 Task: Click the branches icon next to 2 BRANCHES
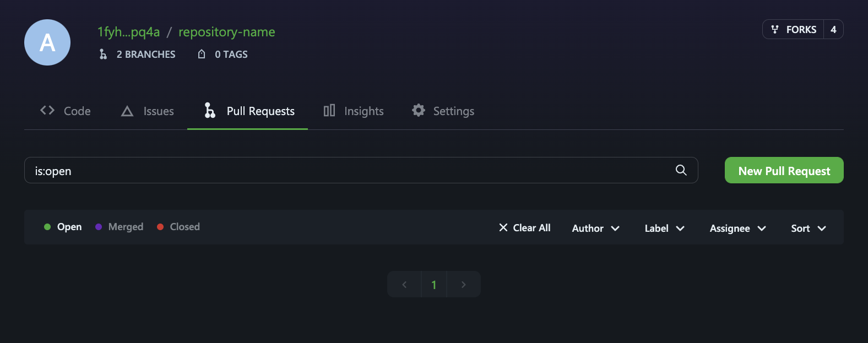click(x=103, y=54)
